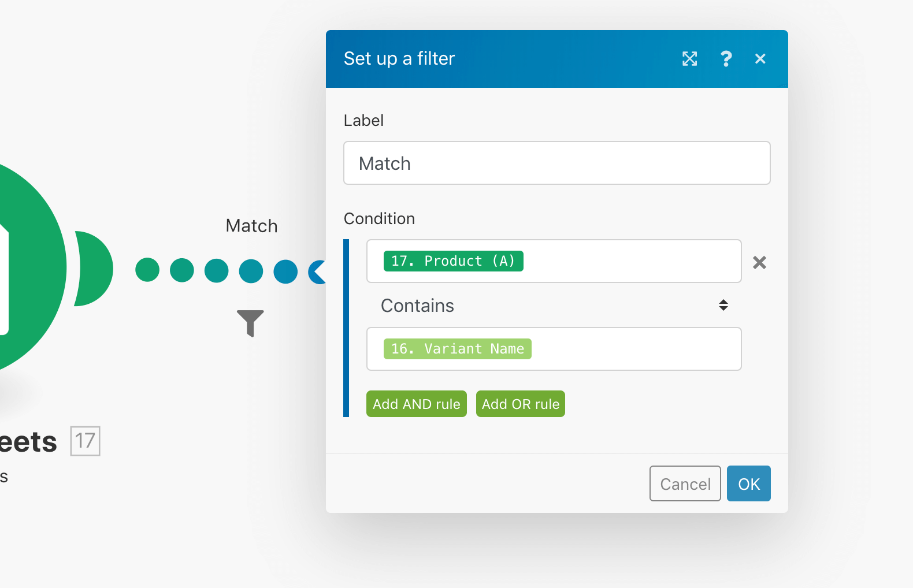Click inside the first condition operand field
The width and height of the screenshot is (913, 588).
[630, 261]
